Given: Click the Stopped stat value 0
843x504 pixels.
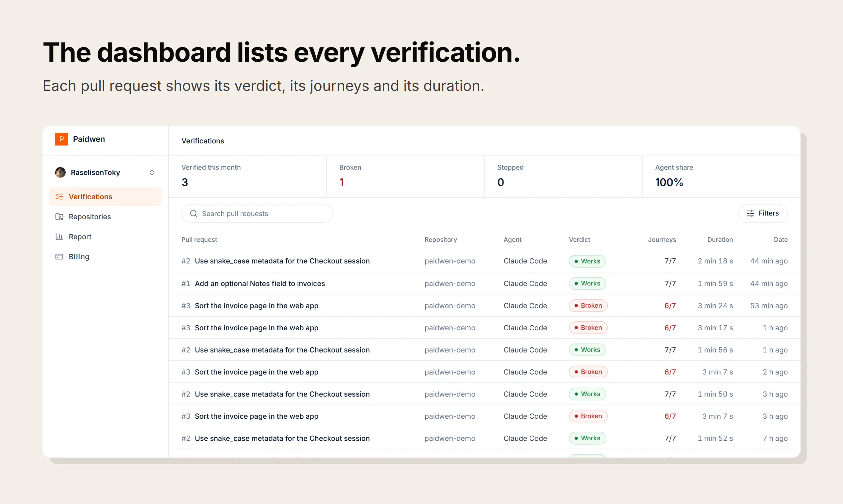Looking at the screenshot, I should point(501,182).
